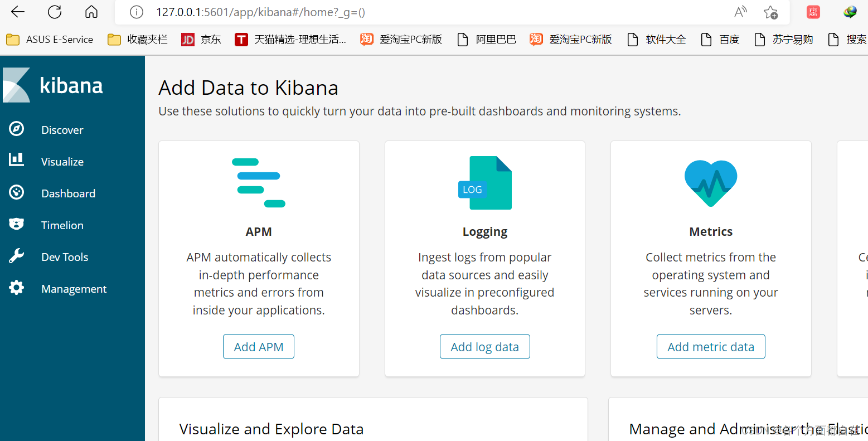Select the Dashboard gauge icon
The height and width of the screenshot is (441, 868).
tap(17, 193)
